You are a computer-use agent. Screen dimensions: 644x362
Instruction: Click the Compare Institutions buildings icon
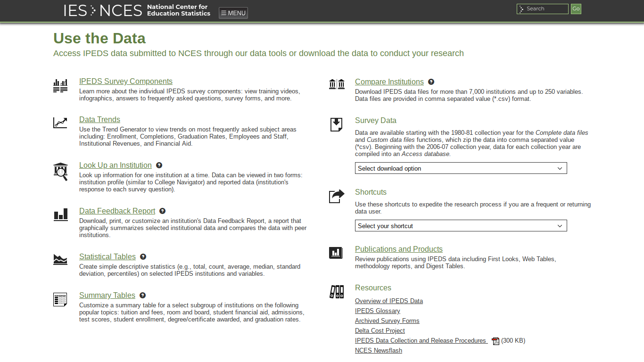(337, 84)
